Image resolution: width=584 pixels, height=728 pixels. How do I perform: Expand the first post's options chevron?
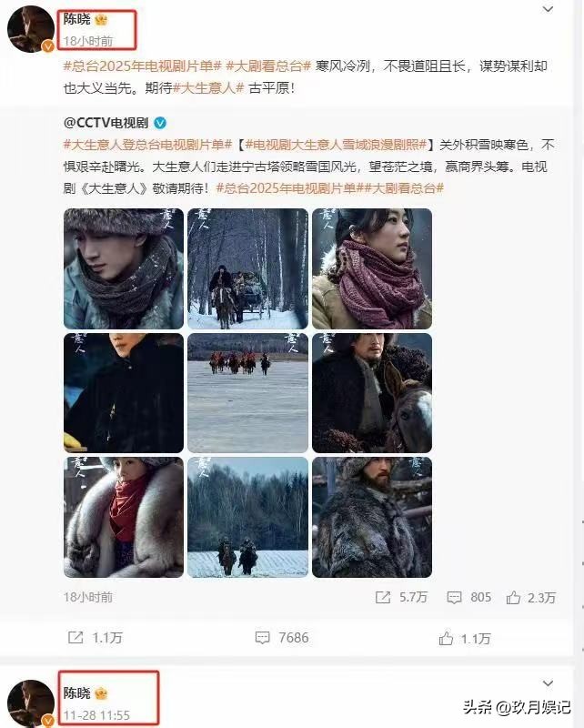(x=548, y=9)
